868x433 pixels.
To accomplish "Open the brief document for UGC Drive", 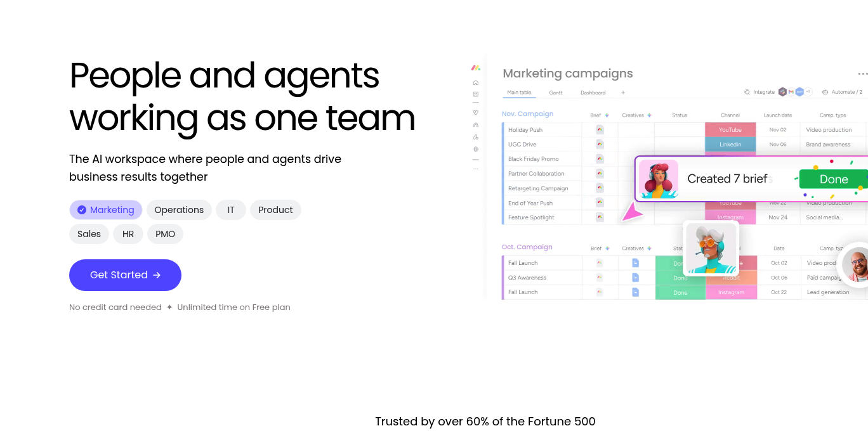I will [x=600, y=144].
